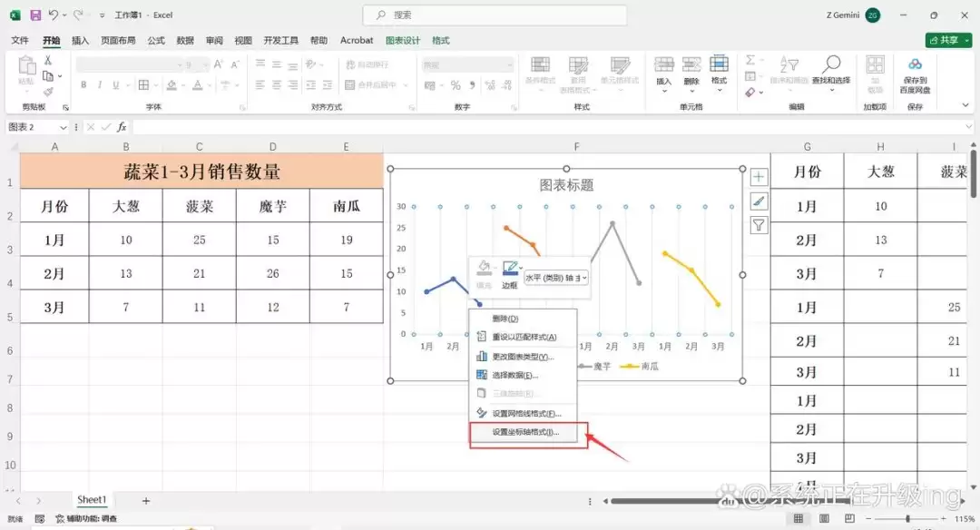Viewport: 980px width, 530px height.
Task: Click the Format cells icon
Action: tap(719, 64)
